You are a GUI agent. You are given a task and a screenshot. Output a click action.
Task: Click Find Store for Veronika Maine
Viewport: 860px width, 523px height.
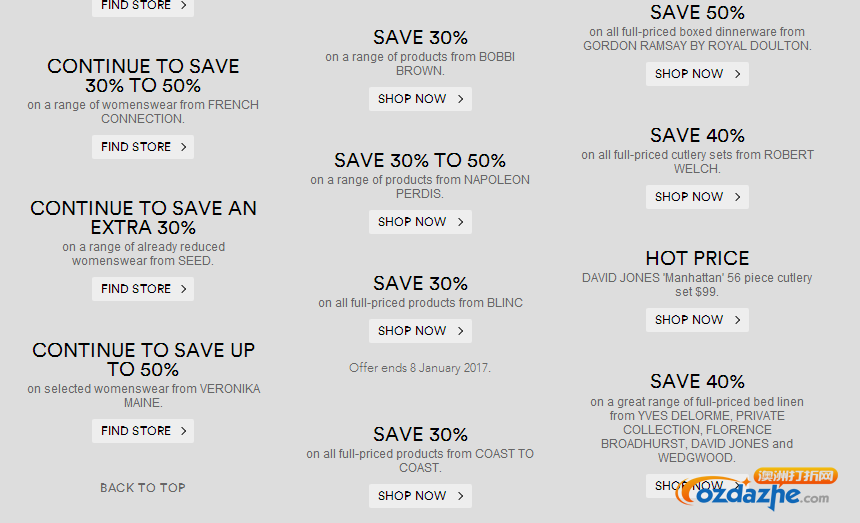click(143, 431)
